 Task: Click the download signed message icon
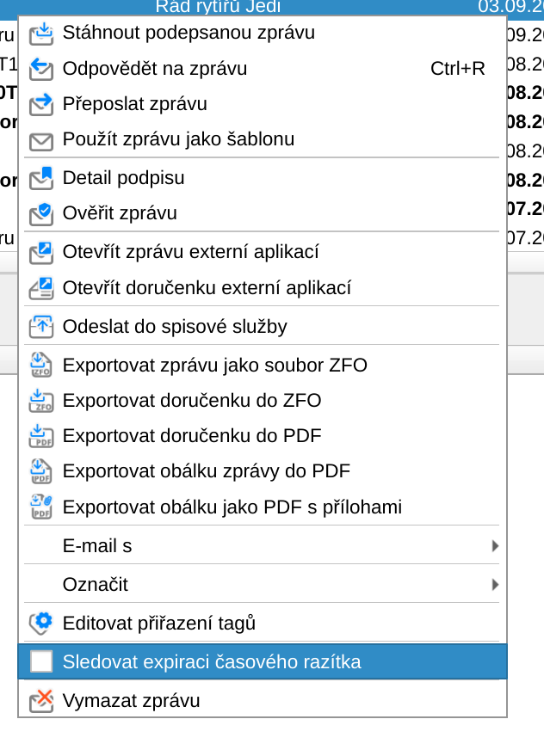pyautogui.click(x=40, y=34)
